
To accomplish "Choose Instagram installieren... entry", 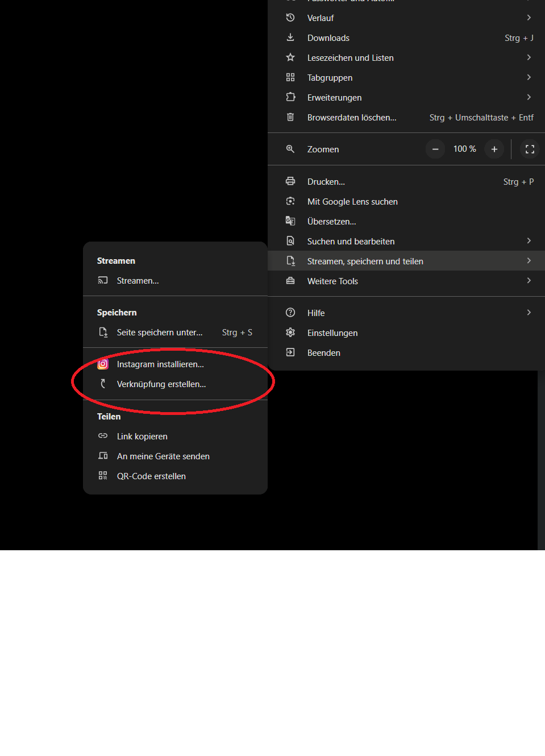I will [175, 364].
